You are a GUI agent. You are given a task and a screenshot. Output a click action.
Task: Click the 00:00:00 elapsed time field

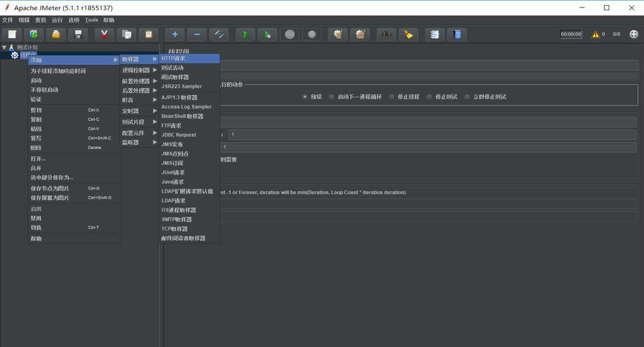pyautogui.click(x=571, y=34)
